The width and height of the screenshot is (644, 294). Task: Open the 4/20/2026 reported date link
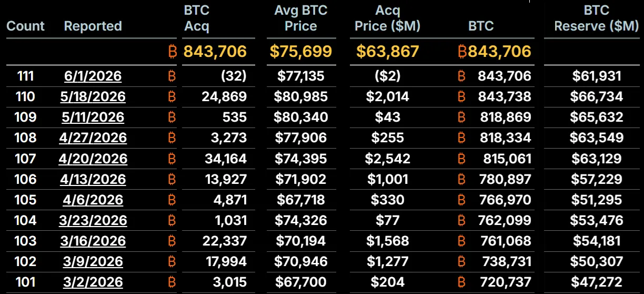[x=94, y=158]
